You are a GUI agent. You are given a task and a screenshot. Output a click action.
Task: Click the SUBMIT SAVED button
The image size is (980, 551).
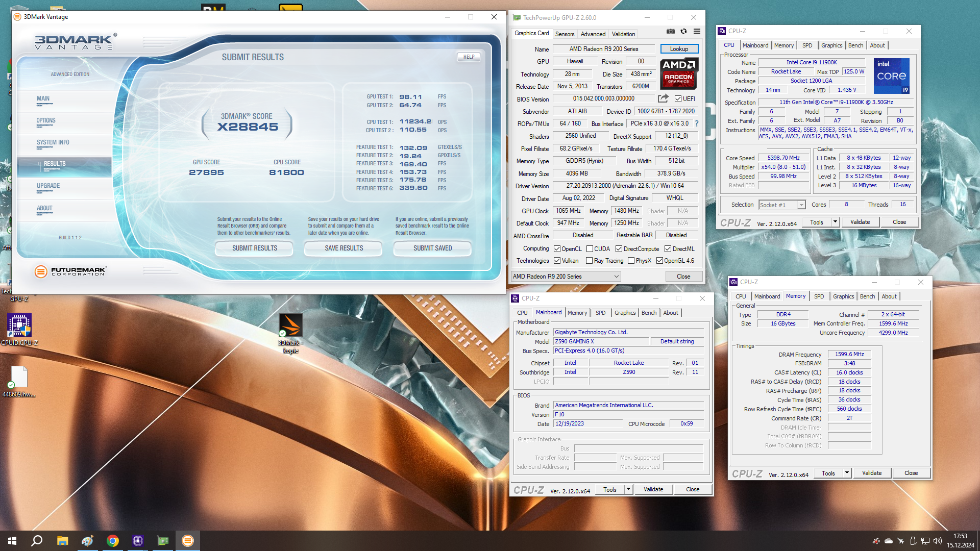(x=433, y=248)
